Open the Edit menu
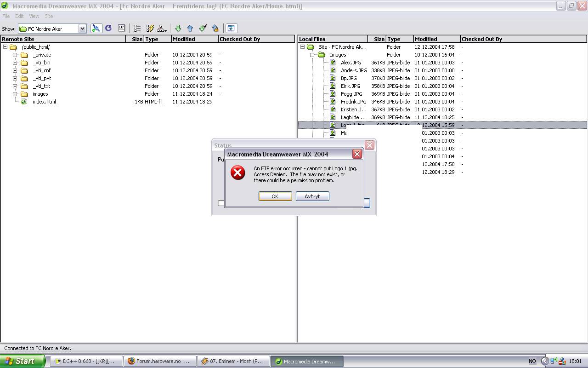 [x=19, y=16]
